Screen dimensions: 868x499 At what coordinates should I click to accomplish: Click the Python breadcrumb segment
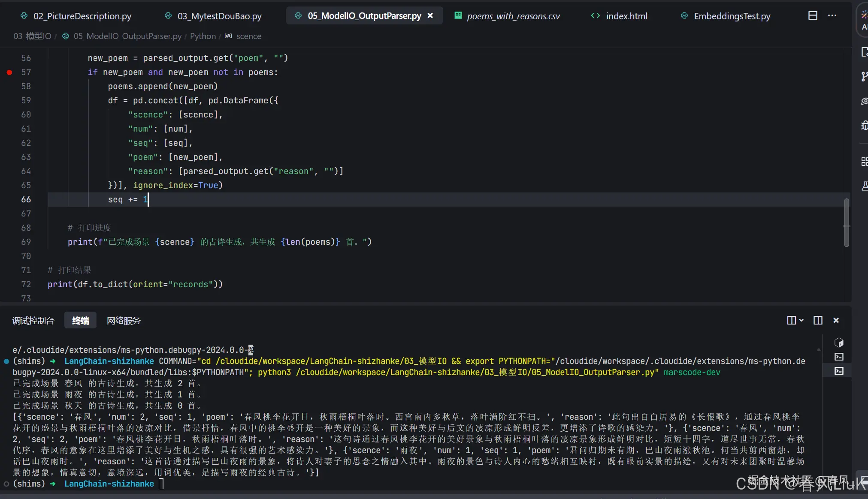203,36
